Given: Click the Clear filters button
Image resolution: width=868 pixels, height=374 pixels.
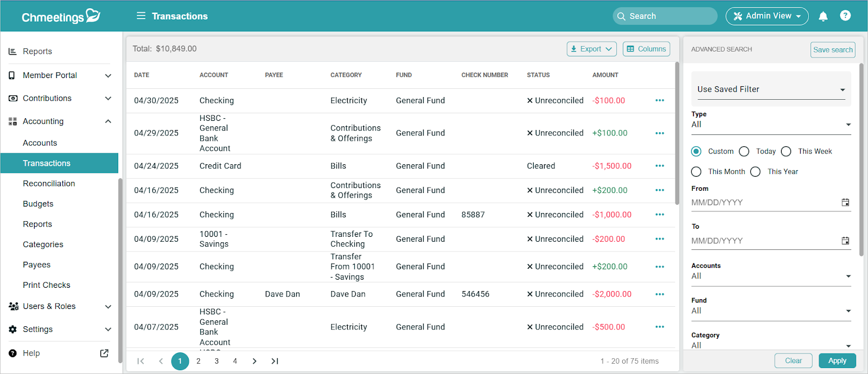Looking at the screenshot, I should tap(793, 360).
